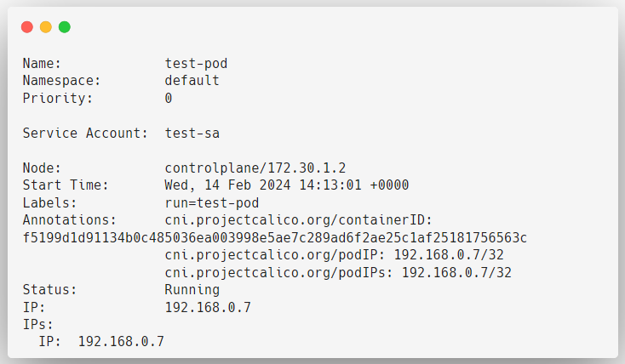The height and width of the screenshot is (364, 625).
Task: Click the Annotations: field label
Action: 69,220
